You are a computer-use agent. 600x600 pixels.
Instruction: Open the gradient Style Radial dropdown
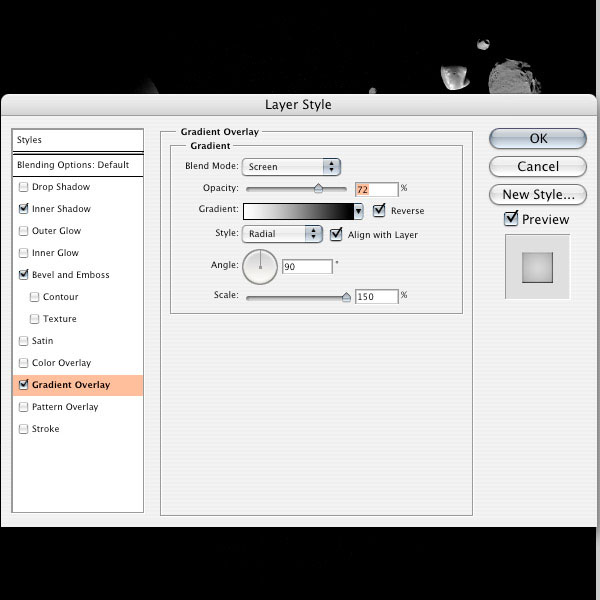(x=282, y=234)
